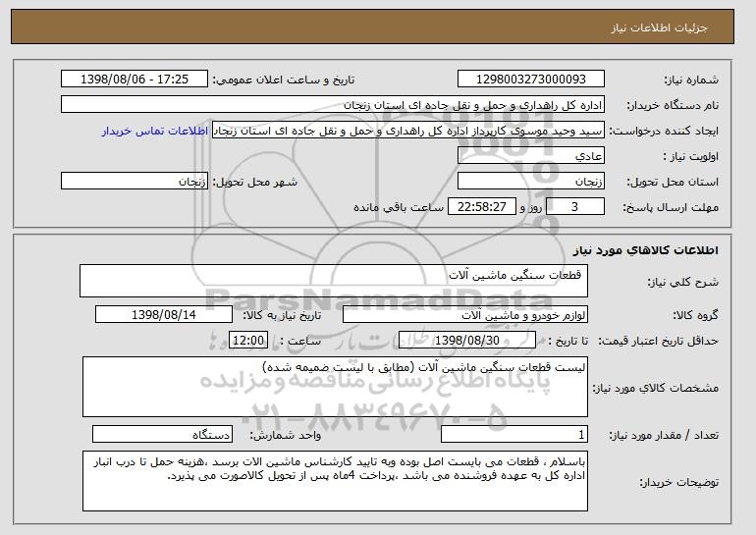Click the تاریخ و ساعت اعلان عمومی label
The height and width of the screenshot is (535, 756).
click(284, 80)
